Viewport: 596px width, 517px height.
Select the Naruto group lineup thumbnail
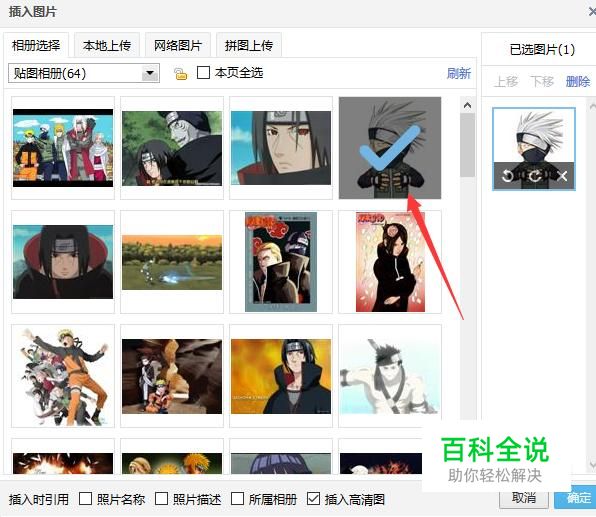coord(63,148)
